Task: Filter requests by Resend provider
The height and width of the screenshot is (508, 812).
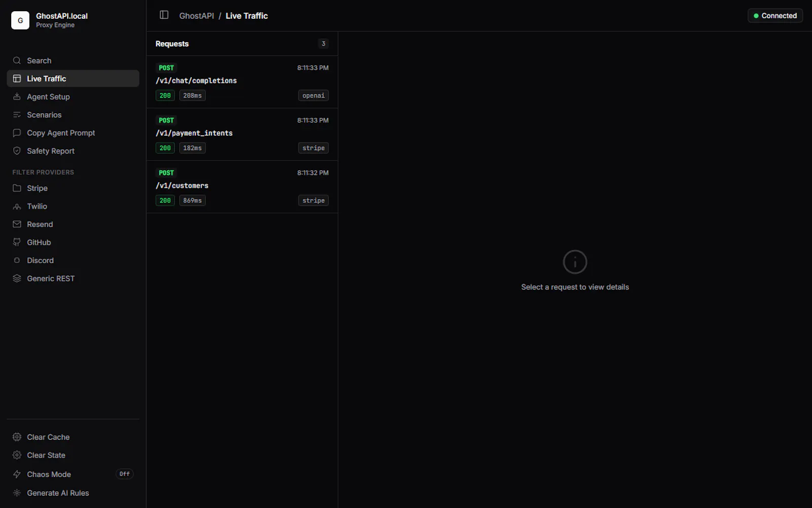Action: [x=73, y=224]
